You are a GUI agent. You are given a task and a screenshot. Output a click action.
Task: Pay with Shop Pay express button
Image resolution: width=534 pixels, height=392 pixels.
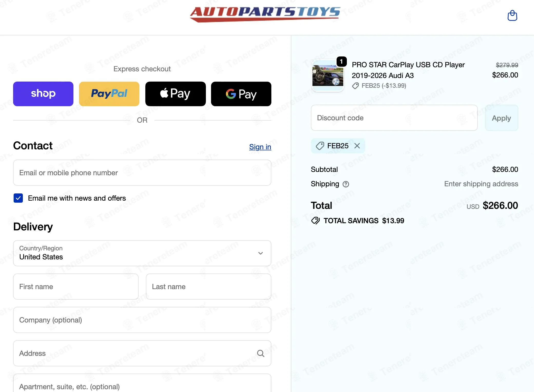tap(43, 94)
